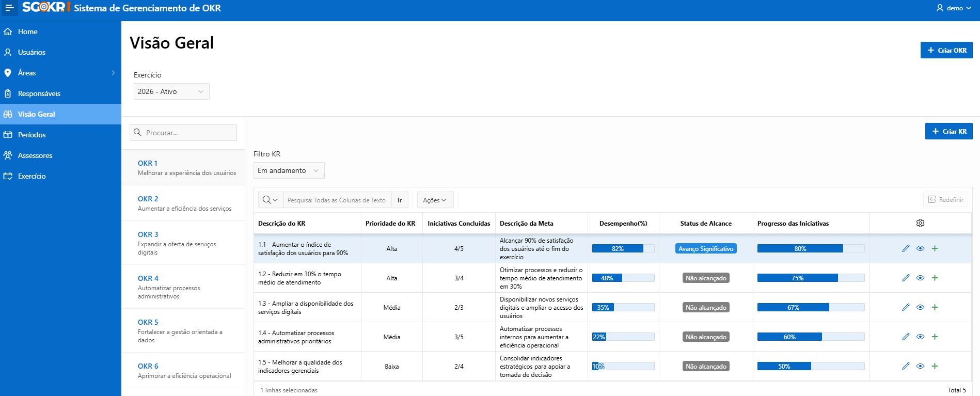The width and height of the screenshot is (980, 396).
Task: View KR 1.2 with eye icon
Action: (920, 278)
